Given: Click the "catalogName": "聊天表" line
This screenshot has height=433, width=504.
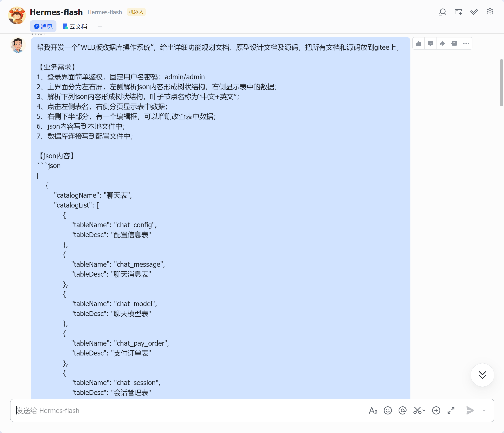Looking at the screenshot, I should pos(93,195).
